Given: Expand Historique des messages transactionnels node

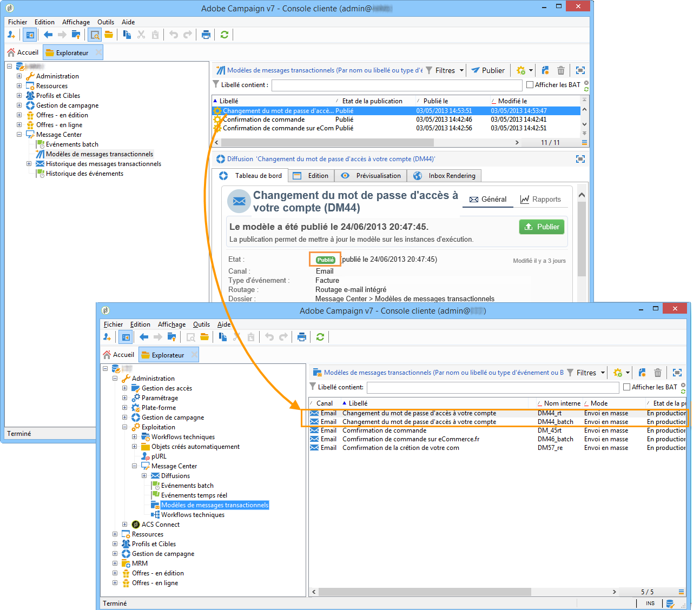Looking at the screenshot, I should pos(29,164).
